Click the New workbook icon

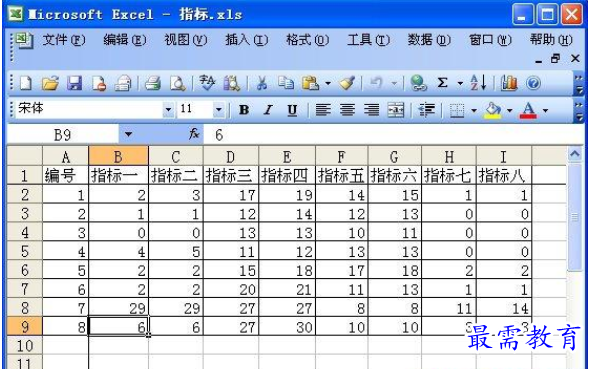point(26,83)
